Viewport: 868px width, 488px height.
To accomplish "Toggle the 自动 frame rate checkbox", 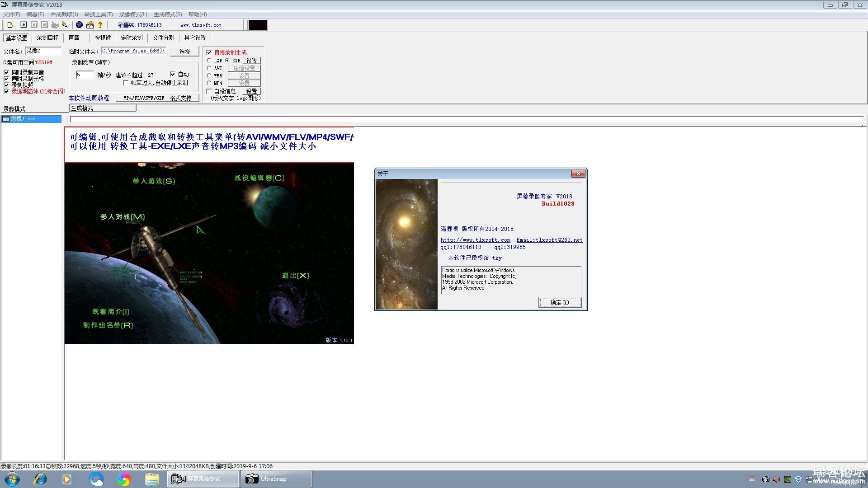I will pyautogui.click(x=172, y=74).
